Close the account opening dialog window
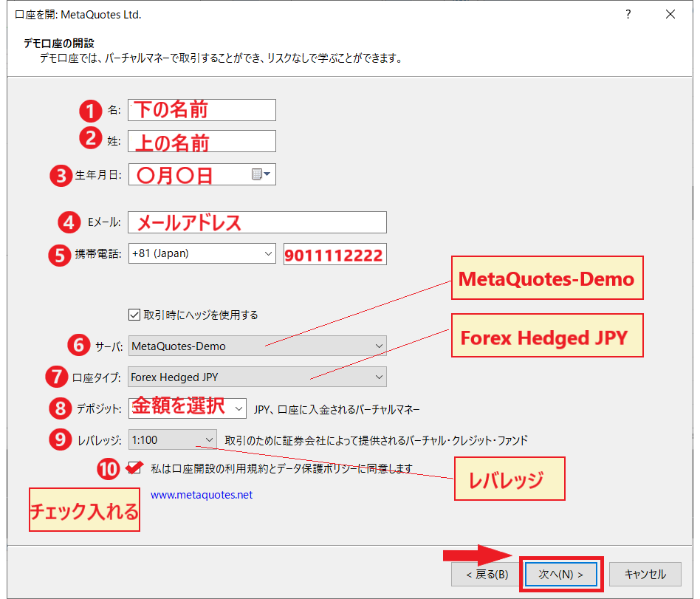The width and height of the screenshot is (700, 599). (x=670, y=15)
